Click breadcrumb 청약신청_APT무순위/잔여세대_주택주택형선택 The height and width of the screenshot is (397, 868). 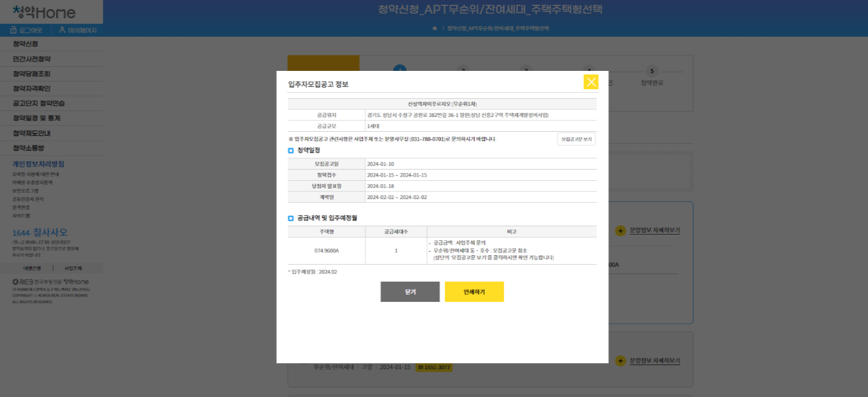(x=498, y=28)
